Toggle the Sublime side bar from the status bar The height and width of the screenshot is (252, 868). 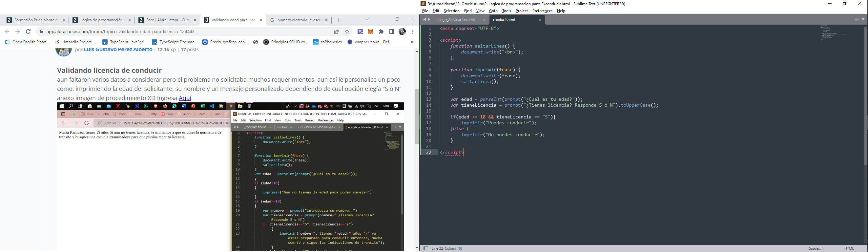[x=425, y=248]
